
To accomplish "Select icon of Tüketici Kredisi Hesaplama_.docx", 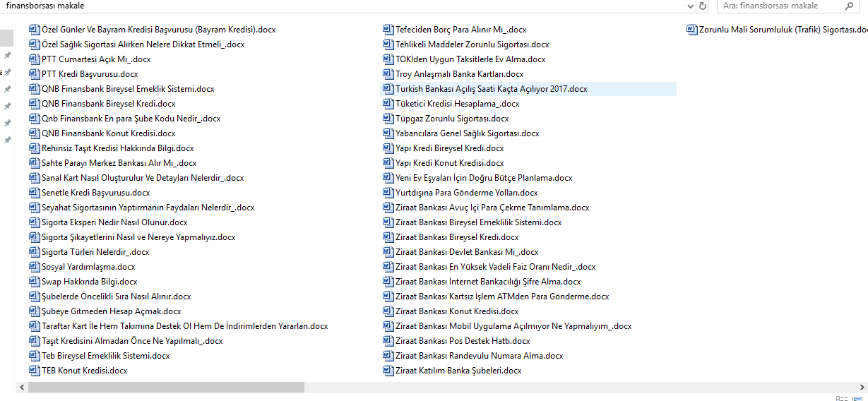I will pos(388,104).
